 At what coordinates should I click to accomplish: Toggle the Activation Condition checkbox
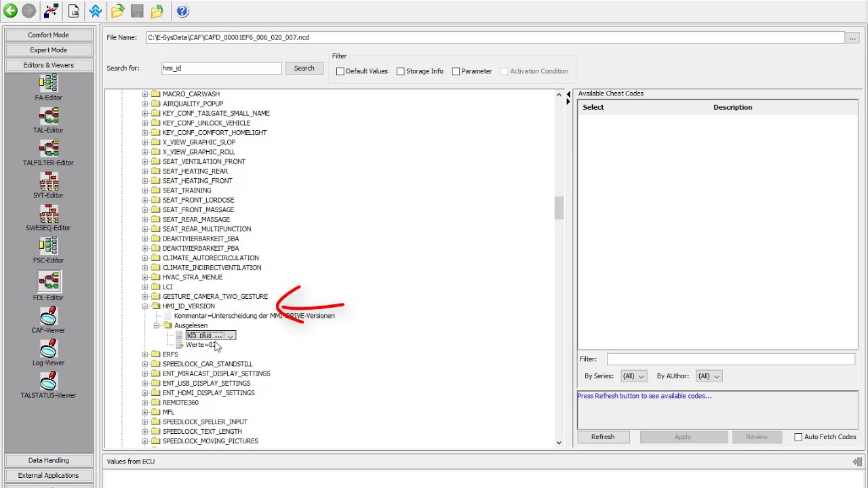coord(504,71)
